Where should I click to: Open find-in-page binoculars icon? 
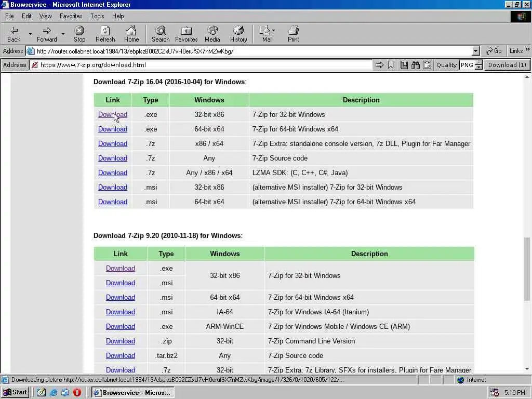(416, 65)
